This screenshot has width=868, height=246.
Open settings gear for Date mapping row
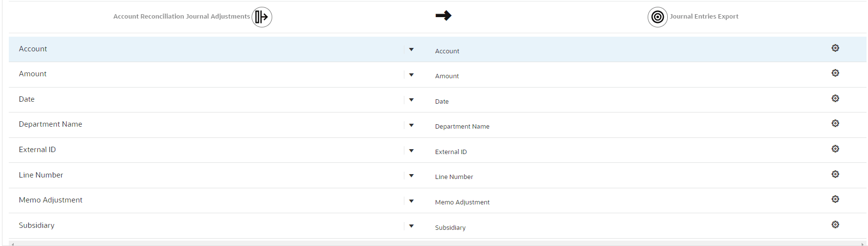[x=835, y=98]
